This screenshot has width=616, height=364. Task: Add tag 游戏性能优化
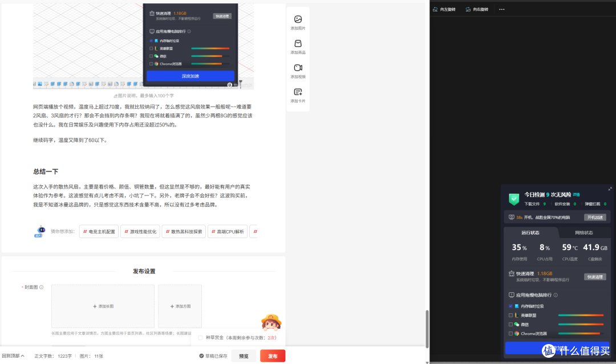(x=140, y=231)
